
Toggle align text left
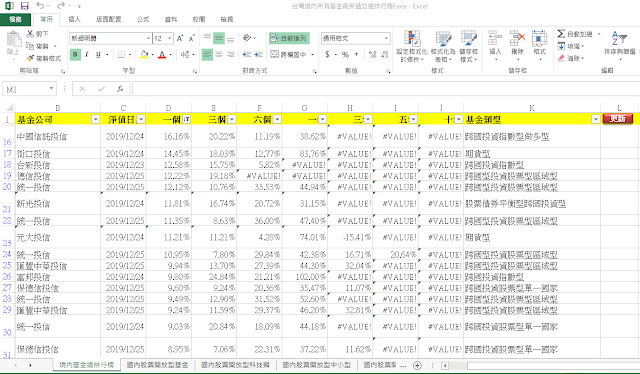point(207,54)
